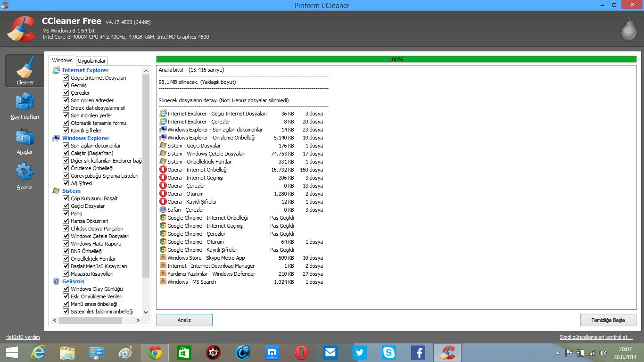Click the Internet Explorer group icon in the tree
This screenshot has height=362, width=644.
click(x=56, y=70)
